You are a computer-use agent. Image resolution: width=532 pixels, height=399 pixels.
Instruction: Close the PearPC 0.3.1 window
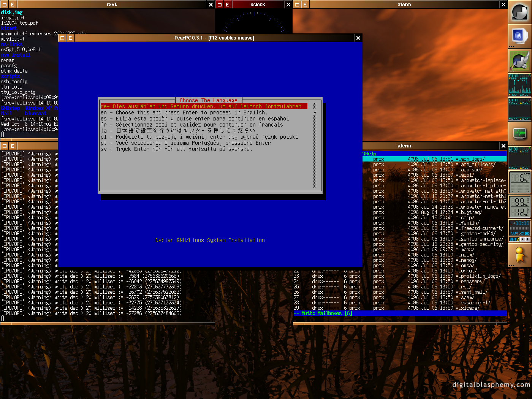tap(358, 38)
